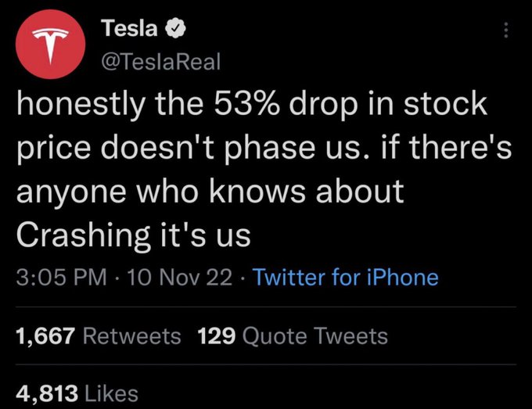The height and width of the screenshot is (409, 532).
Task: Open the Retweets label list
Action: (x=132, y=336)
